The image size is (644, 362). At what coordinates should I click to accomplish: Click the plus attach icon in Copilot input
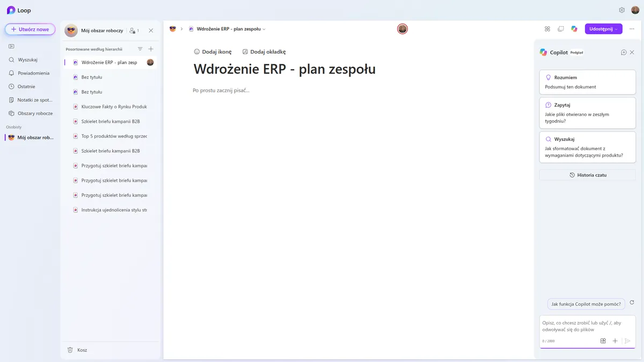pos(615,341)
